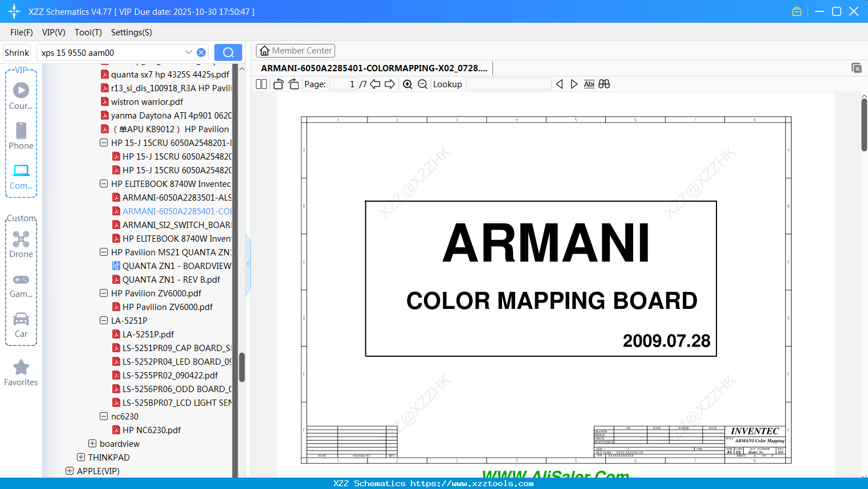Open the yellow toolbox icon in title bar
This screenshot has height=489, width=868.
coord(797,11)
